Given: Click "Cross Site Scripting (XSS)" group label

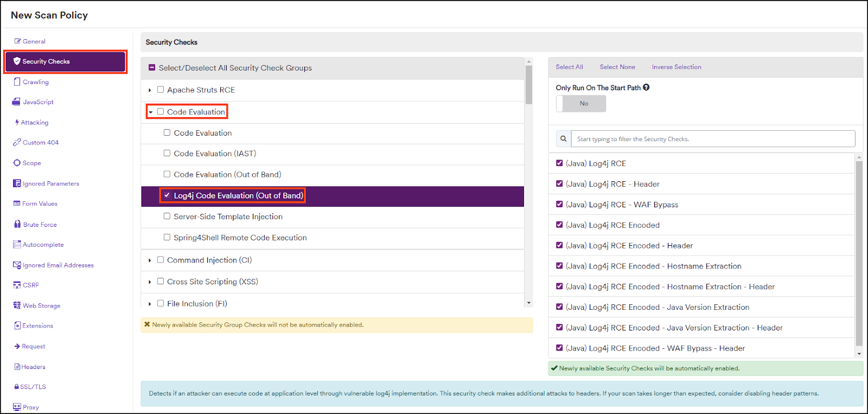Looking at the screenshot, I should click(213, 282).
